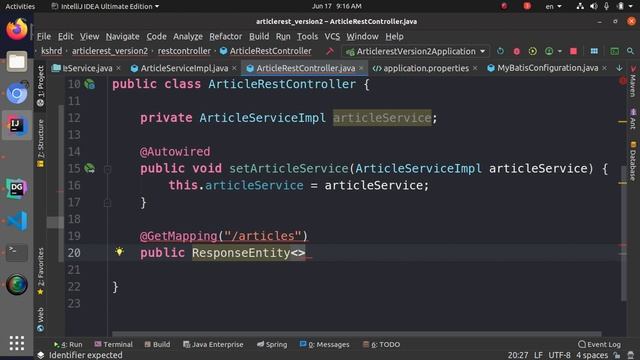Click the editor horizontal scrollbar
Viewport: 640px width, 360px height.
(x=357, y=333)
